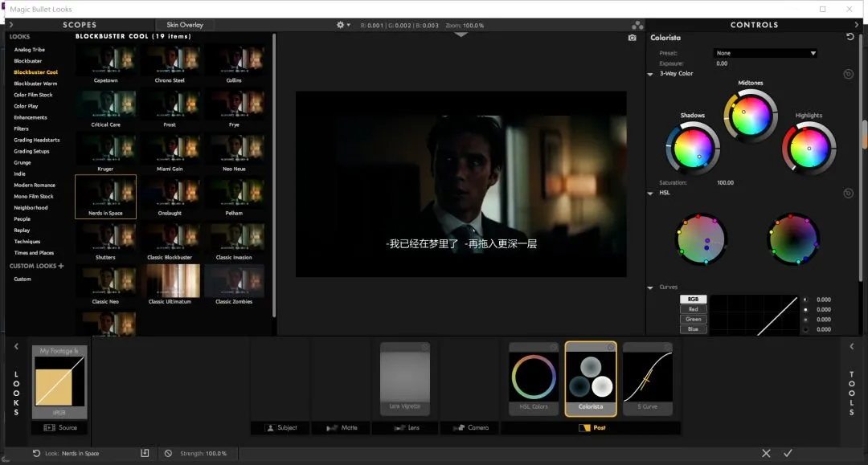
Task: Open the Grading Headstarts category
Action: click(x=36, y=140)
